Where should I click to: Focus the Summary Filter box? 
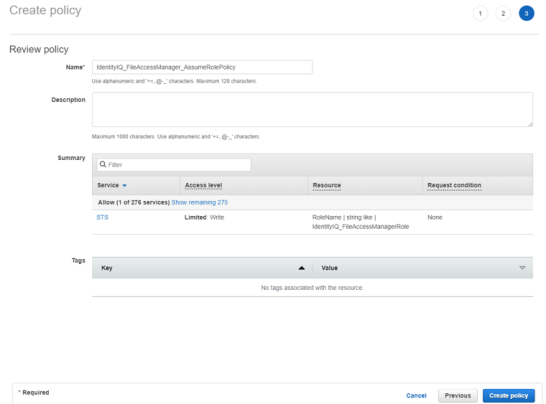(174, 165)
